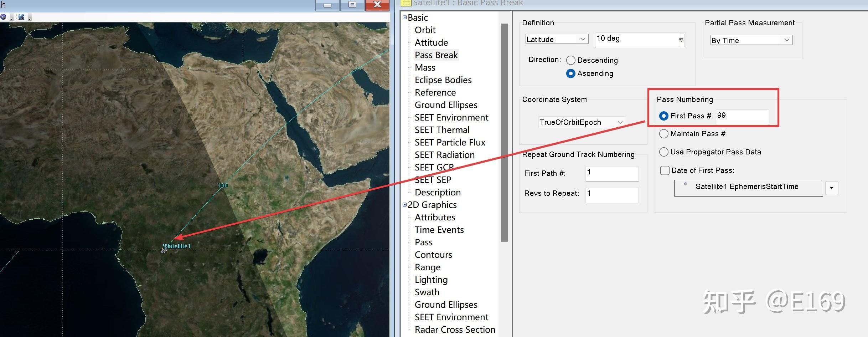Check the Date of First Pass checkbox
Viewport: 868px width, 337px height.
point(665,170)
